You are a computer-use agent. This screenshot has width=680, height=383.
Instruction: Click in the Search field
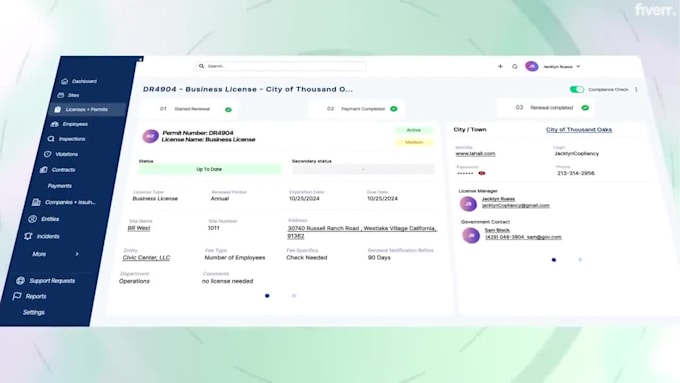281,66
